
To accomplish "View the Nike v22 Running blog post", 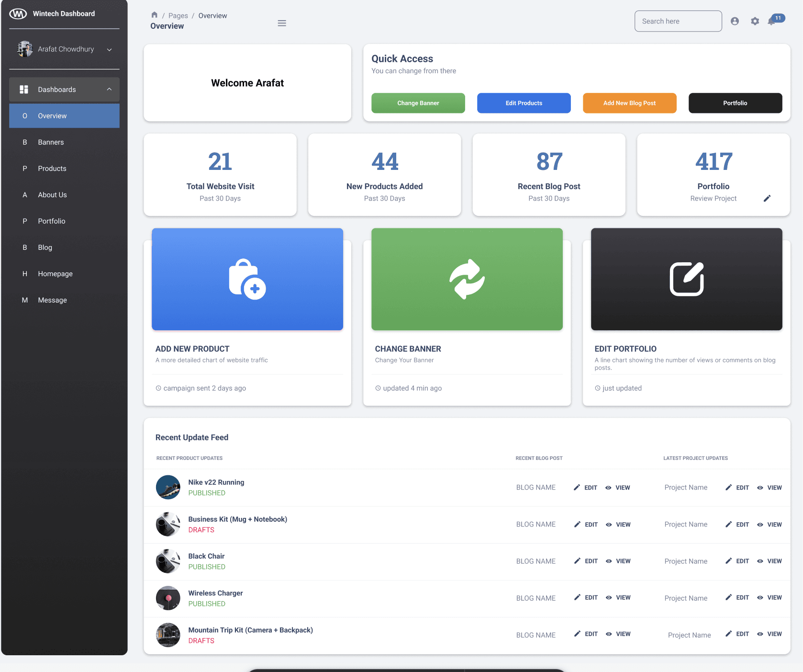I will pos(618,488).
